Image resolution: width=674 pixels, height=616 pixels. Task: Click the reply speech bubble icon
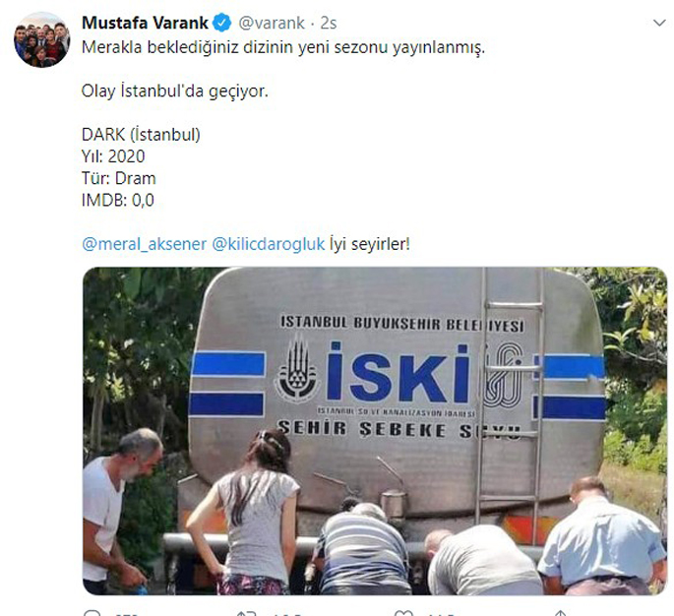coord(92,613)
